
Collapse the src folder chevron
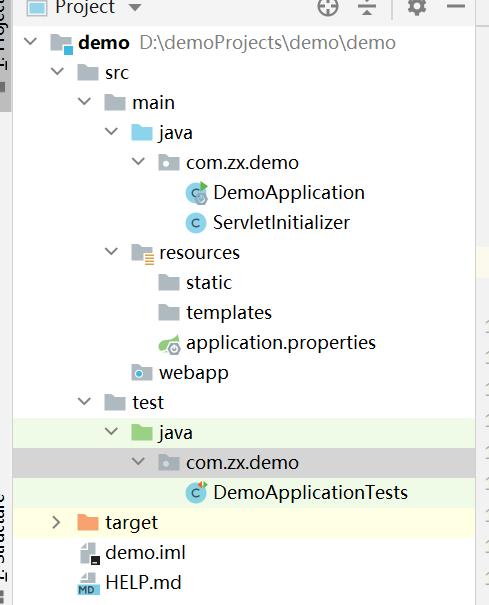click(x=57, y=71)
